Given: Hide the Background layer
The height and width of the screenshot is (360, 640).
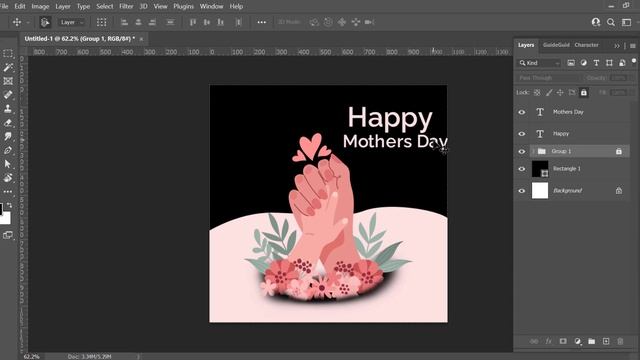Looking at the screenshot, I should (522, 191).
